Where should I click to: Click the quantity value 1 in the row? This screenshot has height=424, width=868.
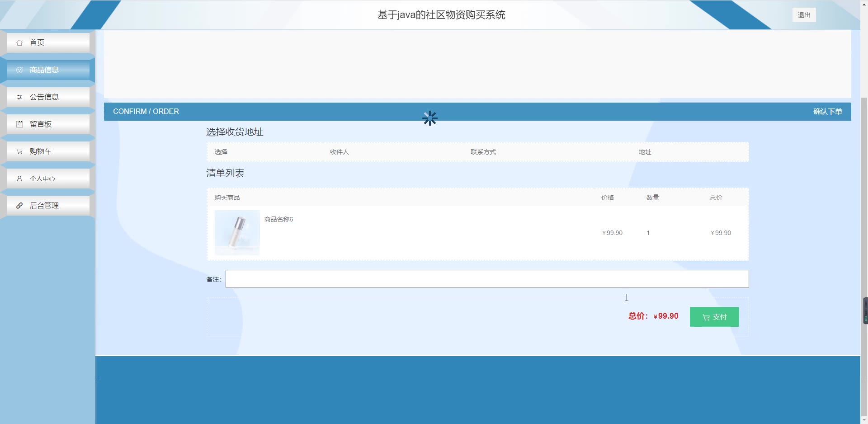(648, 233)
